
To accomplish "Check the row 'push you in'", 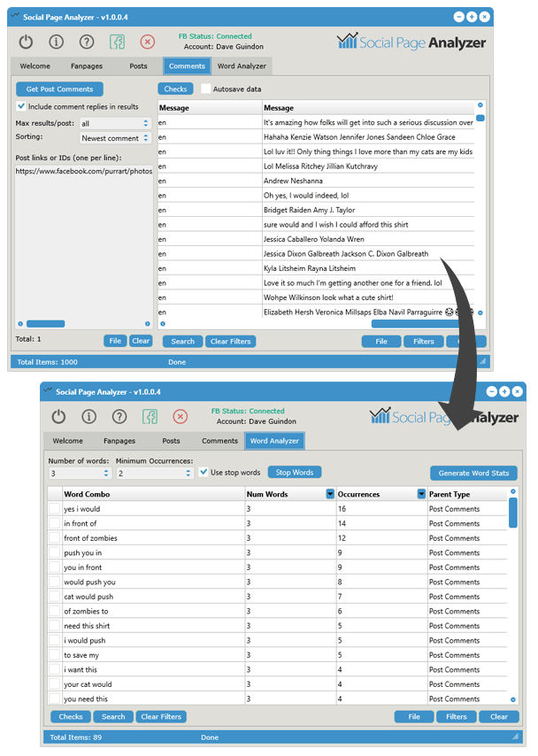I will coord(55,552).
